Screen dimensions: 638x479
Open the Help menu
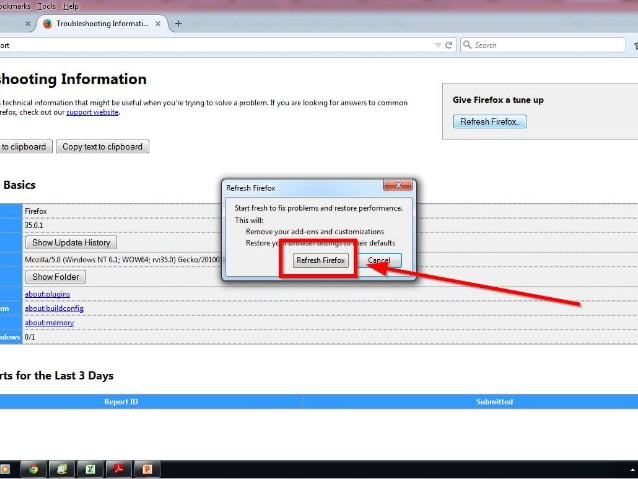tap(70, 6)
